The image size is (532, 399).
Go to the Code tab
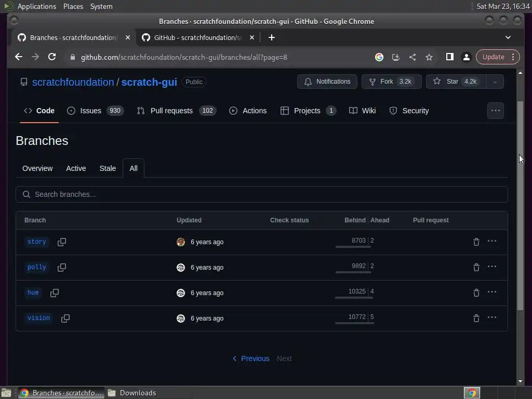39,111
